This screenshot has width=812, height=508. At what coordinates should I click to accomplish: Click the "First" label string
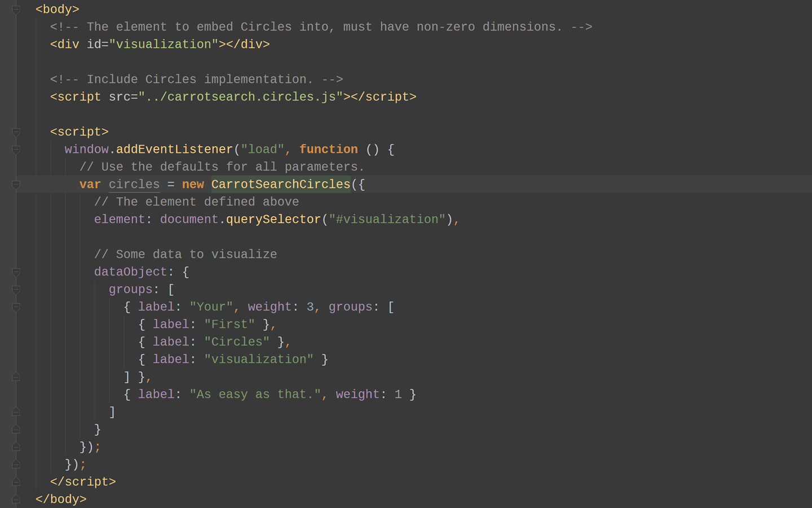tap(230, 325)
